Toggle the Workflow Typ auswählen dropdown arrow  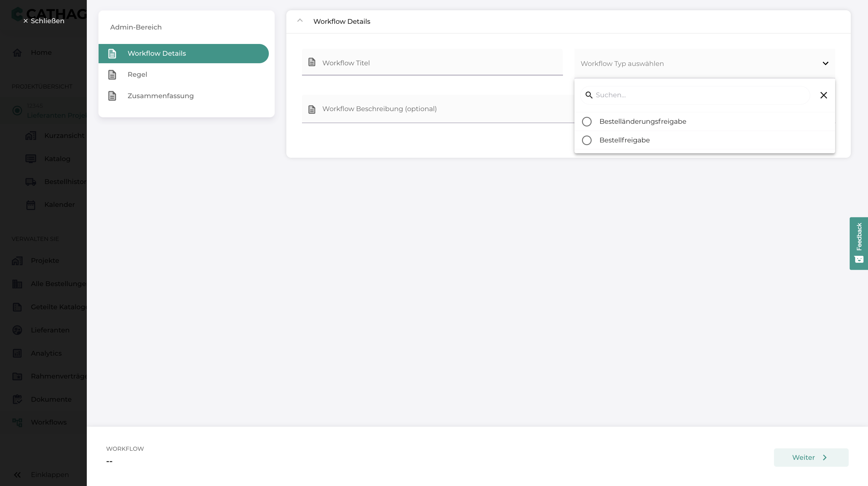coord(826,63)
